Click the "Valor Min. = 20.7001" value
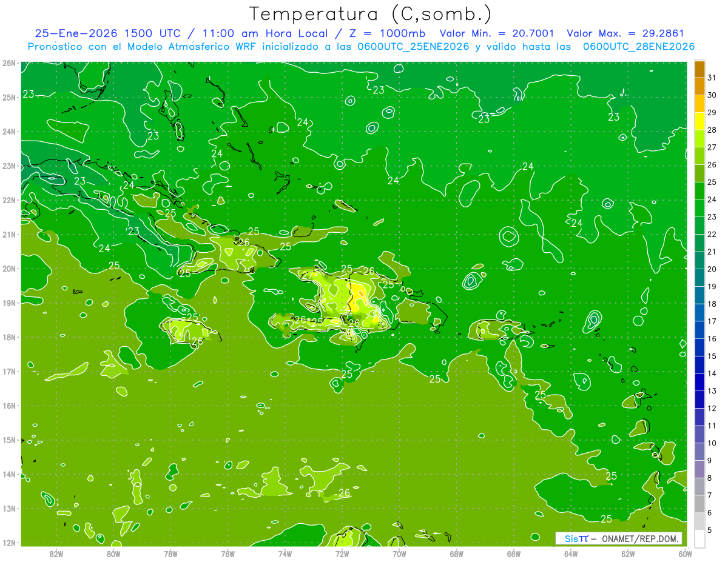This screenshot has width=728, height=562. coord(497,33)
